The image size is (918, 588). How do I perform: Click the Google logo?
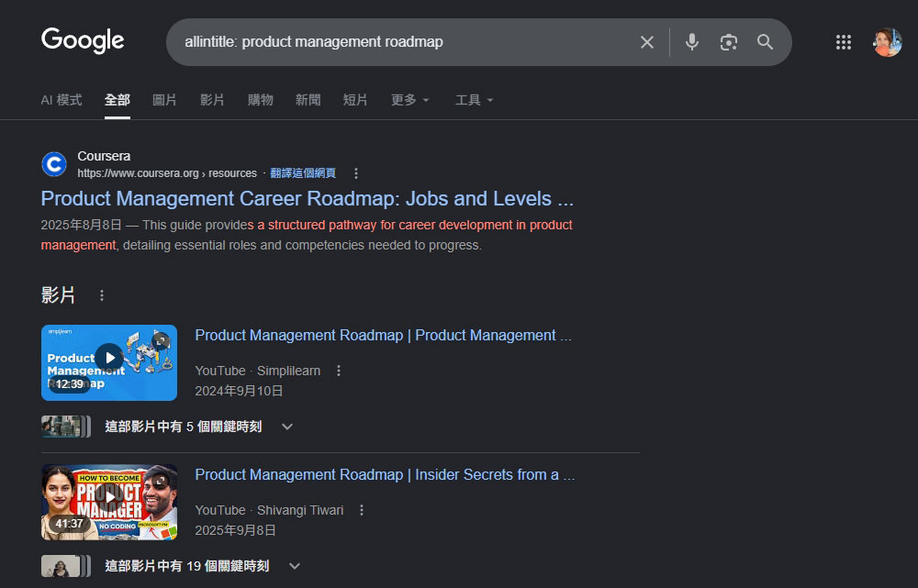tap(83, 41)
